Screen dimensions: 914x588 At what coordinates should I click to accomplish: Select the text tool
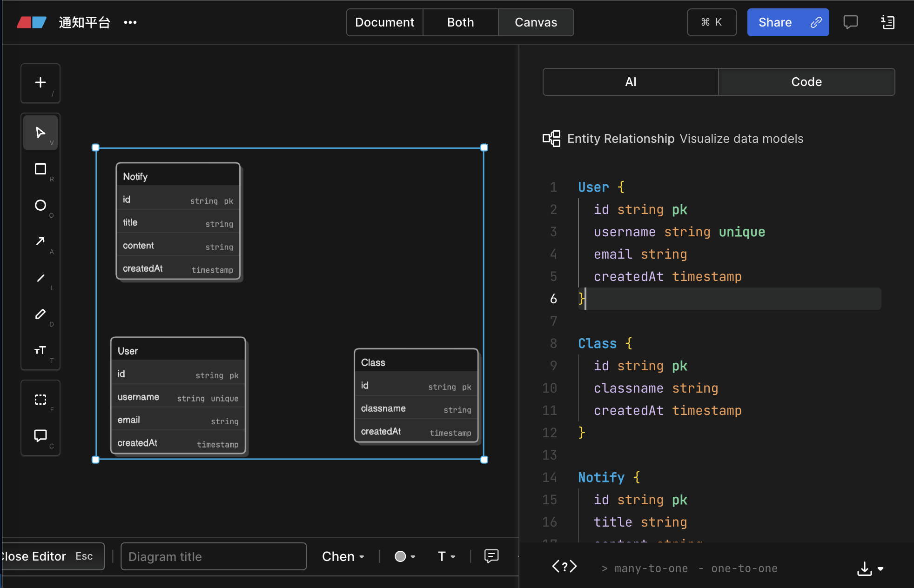pos(40,350)
